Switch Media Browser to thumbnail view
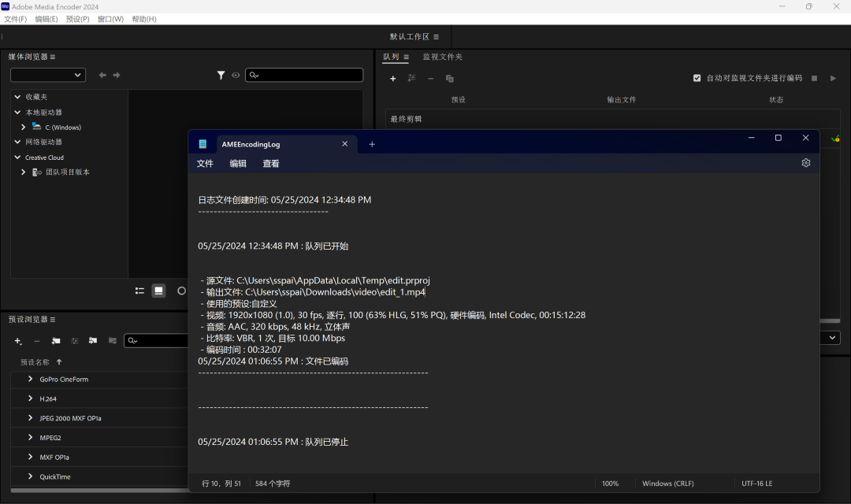The image size is (851, 504). (158, 291)
